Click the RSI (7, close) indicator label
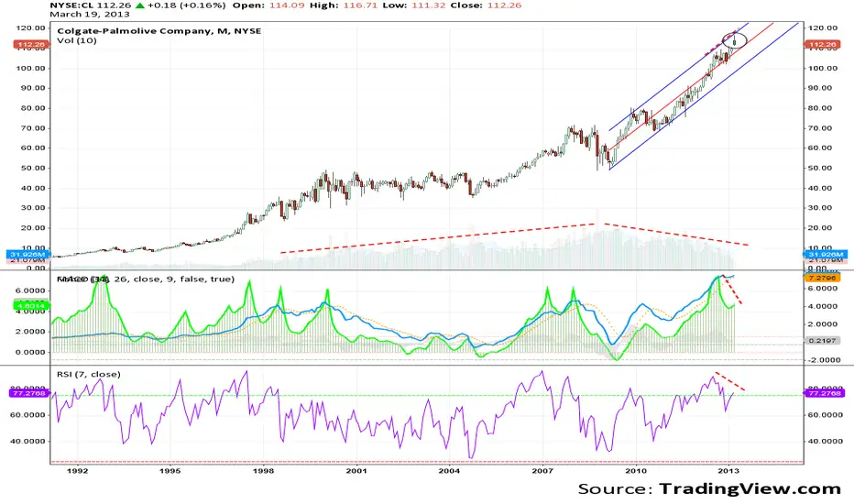Screen dimensions: 854x504 click(x=89, y=374)
